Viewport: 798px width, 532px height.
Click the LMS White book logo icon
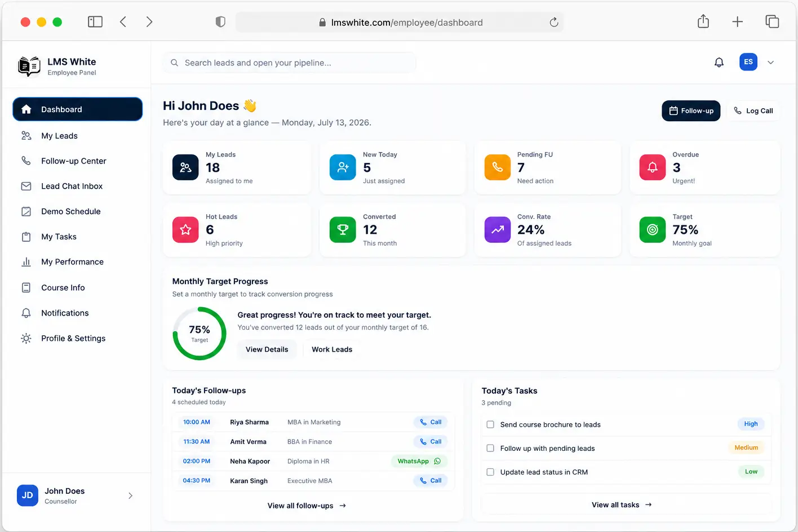[x=29, y=66]
